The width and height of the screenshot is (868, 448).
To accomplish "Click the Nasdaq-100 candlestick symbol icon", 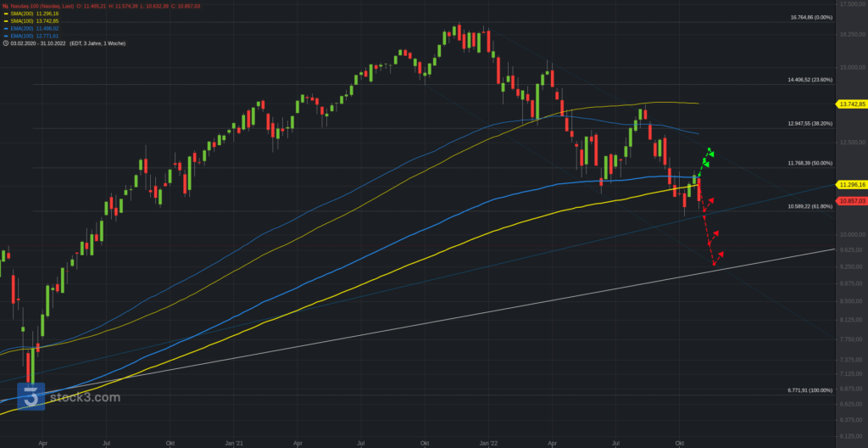I will pos(5,6).
